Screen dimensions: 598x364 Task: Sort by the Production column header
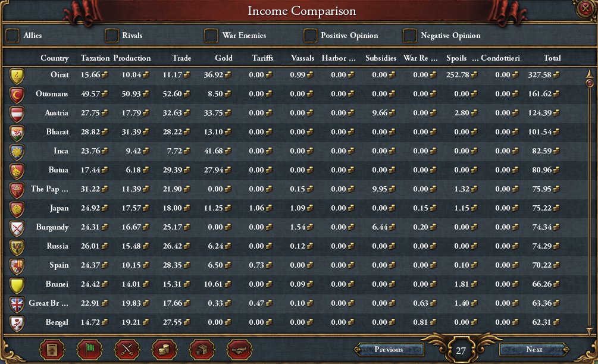[132, 58]
